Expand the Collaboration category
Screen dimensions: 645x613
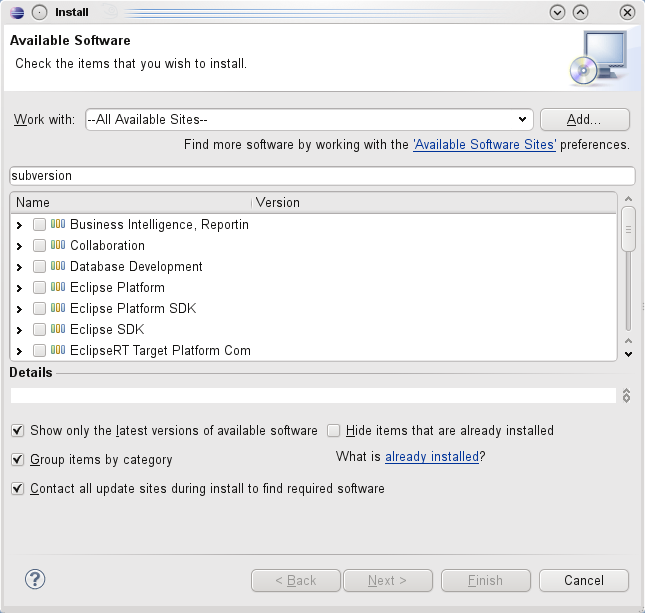19,246
